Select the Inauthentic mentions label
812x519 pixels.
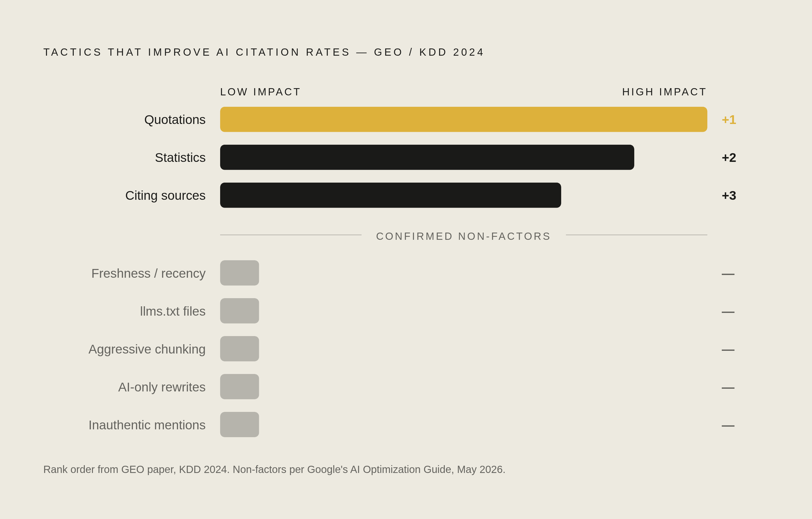click(x=147, y=425)
